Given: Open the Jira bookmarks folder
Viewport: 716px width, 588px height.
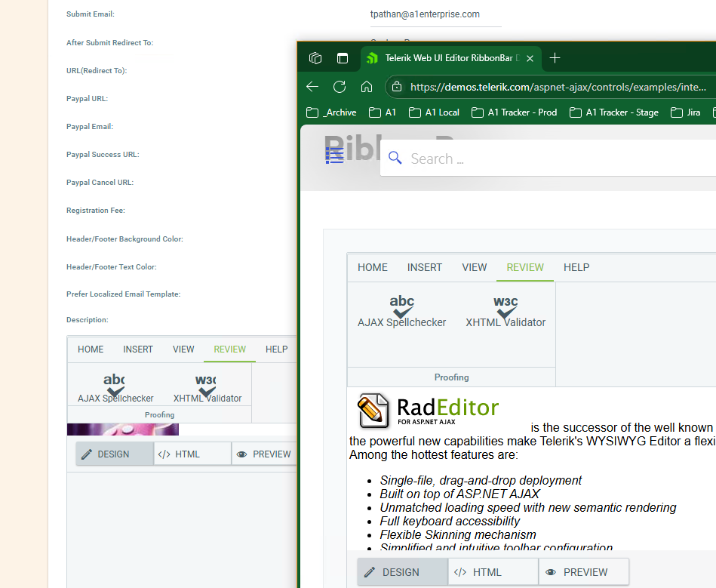Looking at the screenshot, I should [685, 112].
